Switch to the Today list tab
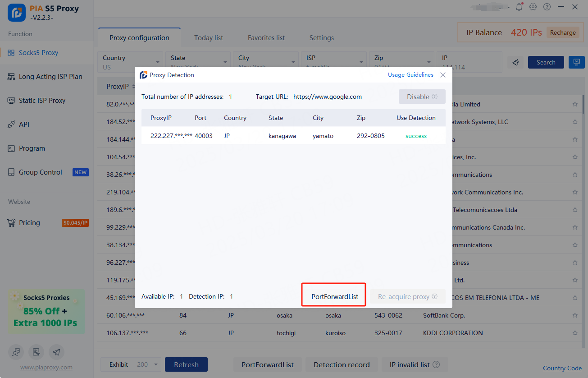 (209, 38)
